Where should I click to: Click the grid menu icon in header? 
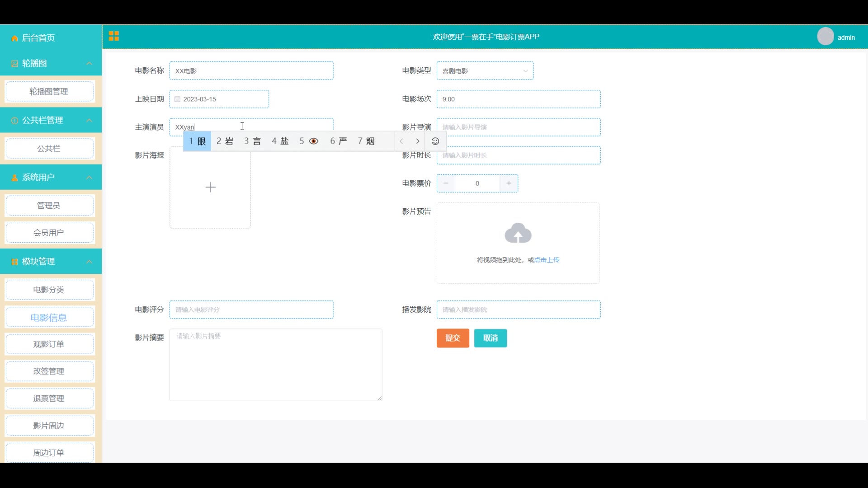[x=114, y=36]
